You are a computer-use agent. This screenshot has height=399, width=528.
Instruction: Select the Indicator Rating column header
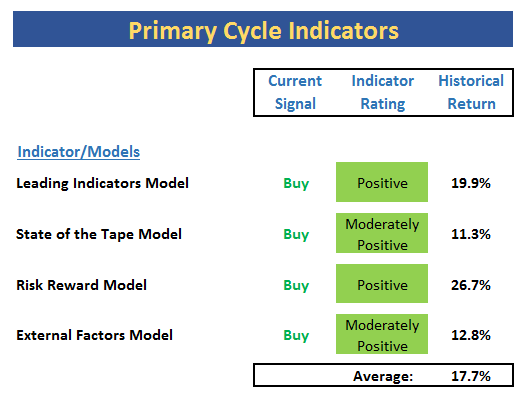click(383, 92)
